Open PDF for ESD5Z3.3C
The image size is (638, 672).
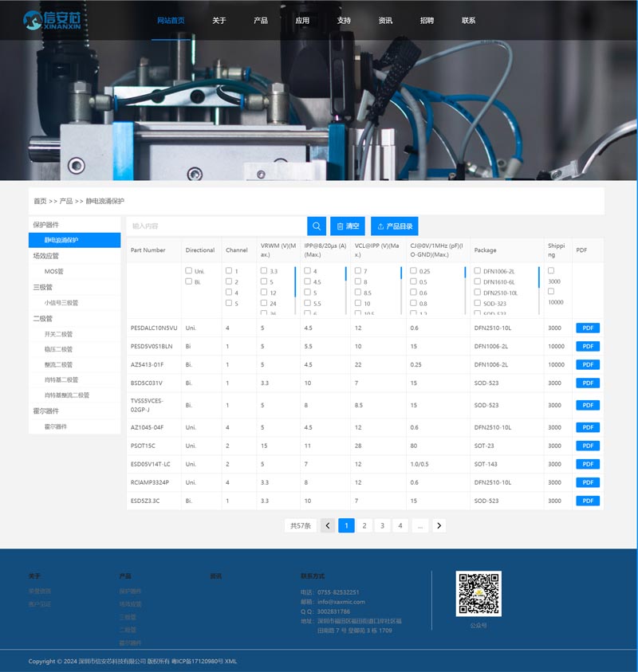(588, 501)
